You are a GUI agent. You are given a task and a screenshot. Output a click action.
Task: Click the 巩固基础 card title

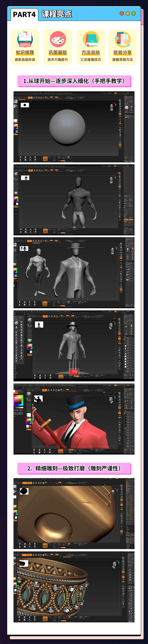pyautogui.click(x=58, y=52)
